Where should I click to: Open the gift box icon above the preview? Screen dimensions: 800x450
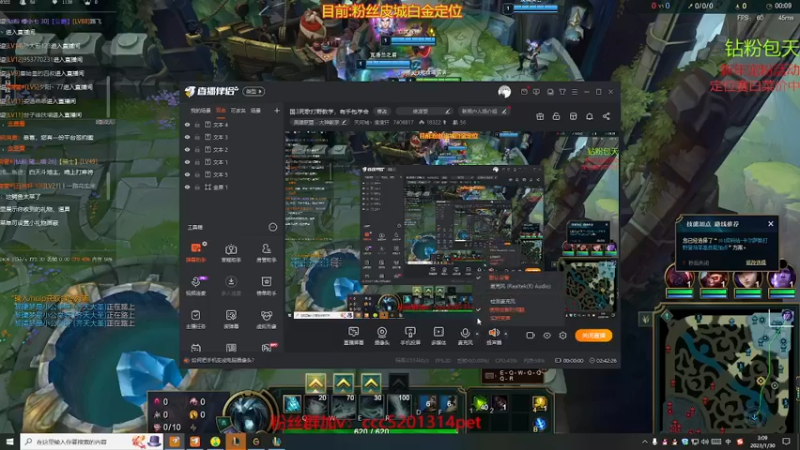[x=540, y=116]
